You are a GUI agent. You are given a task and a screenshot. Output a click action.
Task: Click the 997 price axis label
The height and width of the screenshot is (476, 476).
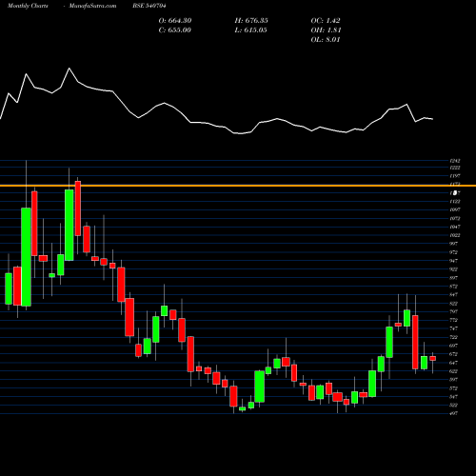(x=454, y=244)
